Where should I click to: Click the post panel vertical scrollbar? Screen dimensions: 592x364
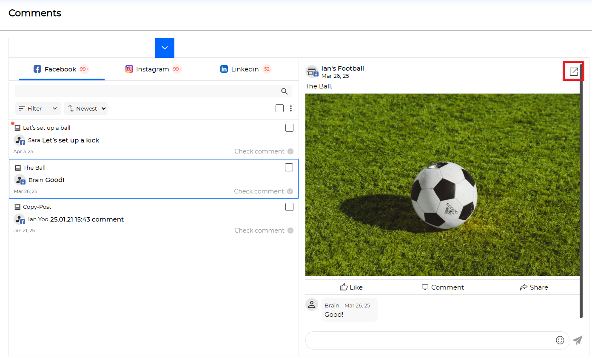[581, 191]
